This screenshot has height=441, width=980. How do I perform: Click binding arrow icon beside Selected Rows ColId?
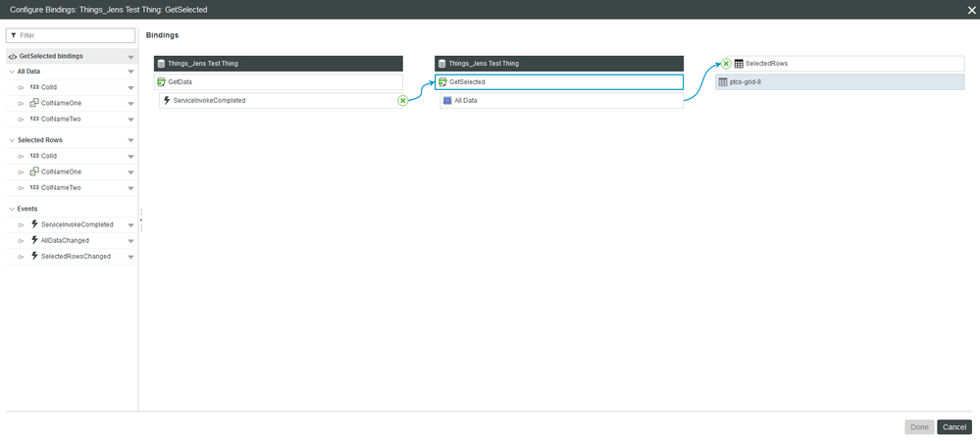tap(20, 157)
